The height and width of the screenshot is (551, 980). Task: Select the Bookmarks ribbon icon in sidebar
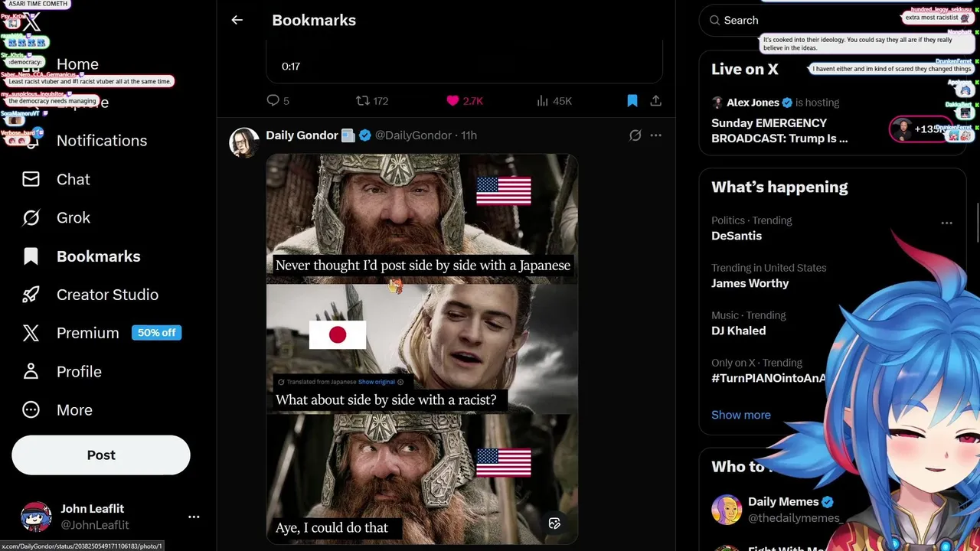(x=31, y=256)
